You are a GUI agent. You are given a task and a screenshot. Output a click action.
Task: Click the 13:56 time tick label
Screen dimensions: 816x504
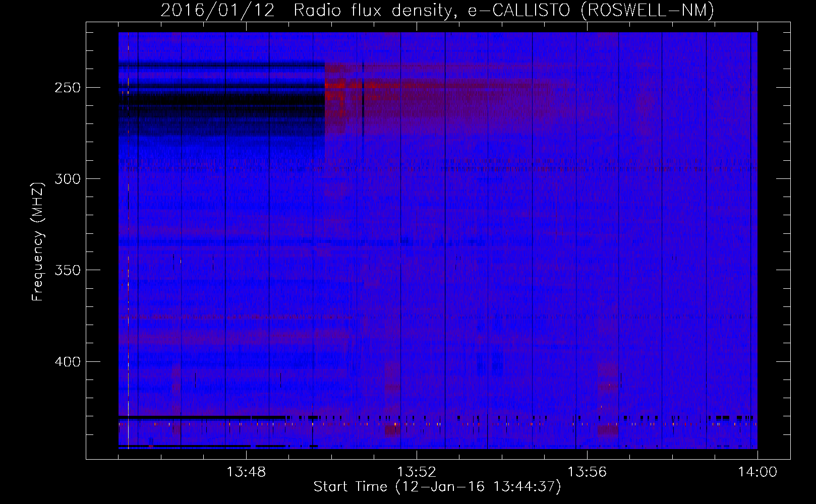click(587, 472)
